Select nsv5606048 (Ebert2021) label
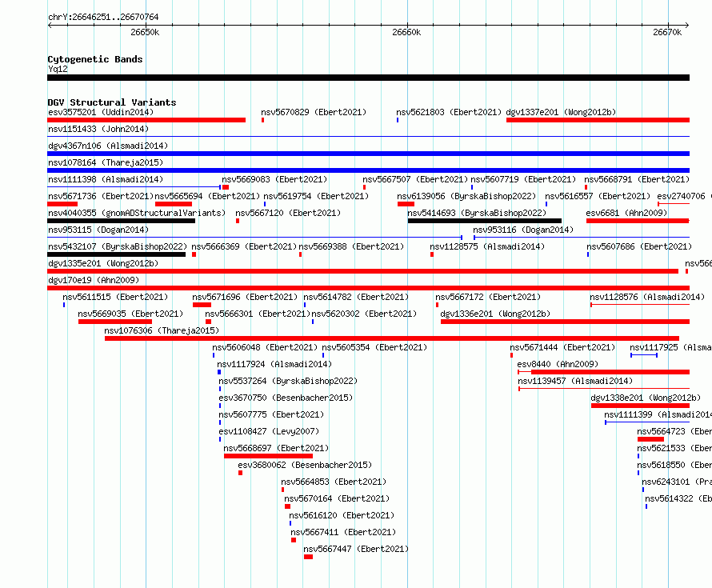The width and height of the screenshot is (712, 588). click(265, 347)
